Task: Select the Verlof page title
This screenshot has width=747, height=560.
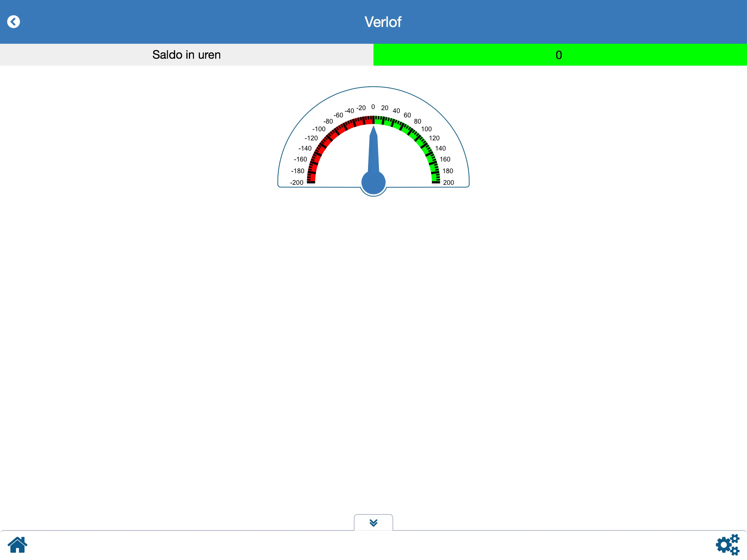Action: pyautogui.click(x=383, y=22)
